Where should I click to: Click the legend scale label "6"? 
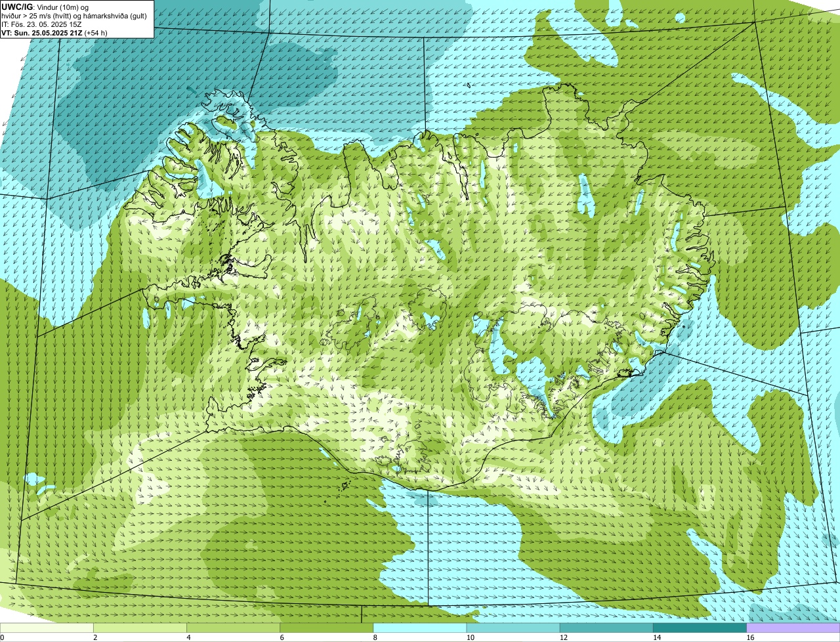coord(282,637)
